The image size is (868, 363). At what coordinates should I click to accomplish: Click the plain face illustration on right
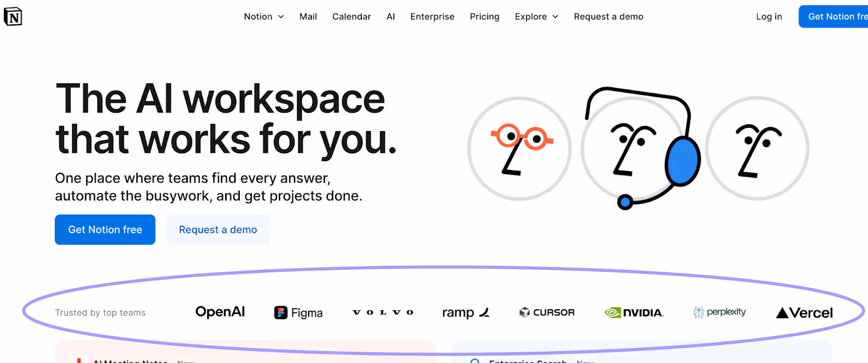757,148
